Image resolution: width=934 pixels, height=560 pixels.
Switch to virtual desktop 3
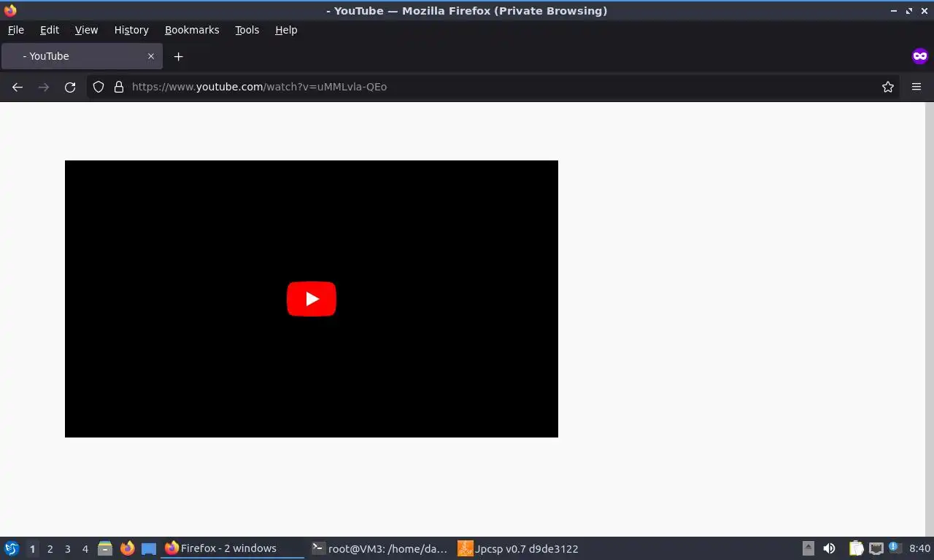coord(67,549)
